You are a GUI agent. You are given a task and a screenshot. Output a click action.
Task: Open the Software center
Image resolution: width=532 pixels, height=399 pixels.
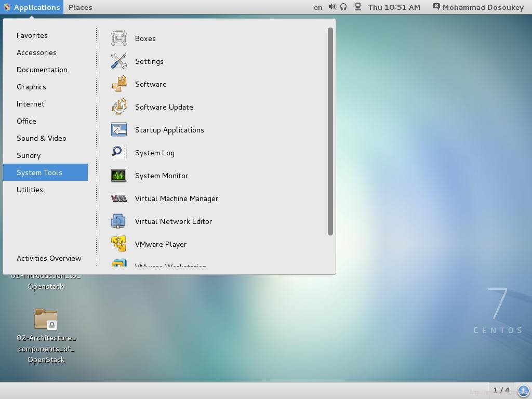[x=150, y=84]
